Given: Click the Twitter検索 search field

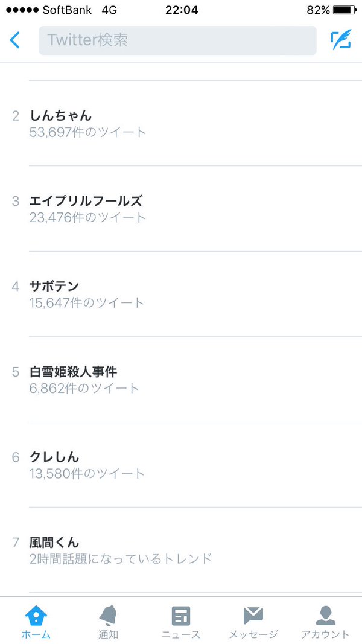Looking at the screenshot, I should 177,40.
